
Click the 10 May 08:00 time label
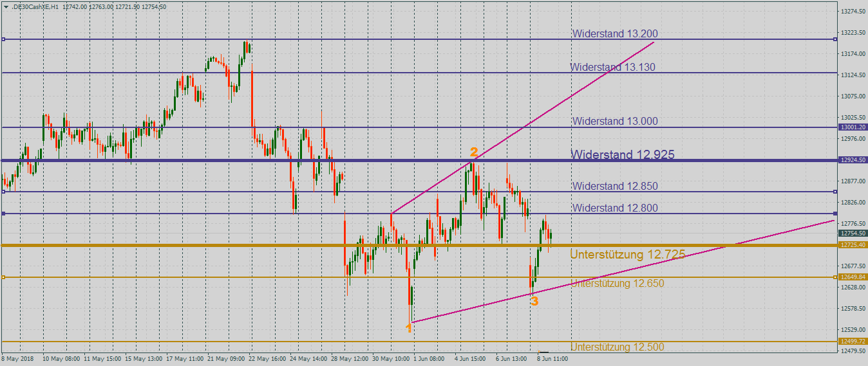pyautogui.click(x=61, y=358)
